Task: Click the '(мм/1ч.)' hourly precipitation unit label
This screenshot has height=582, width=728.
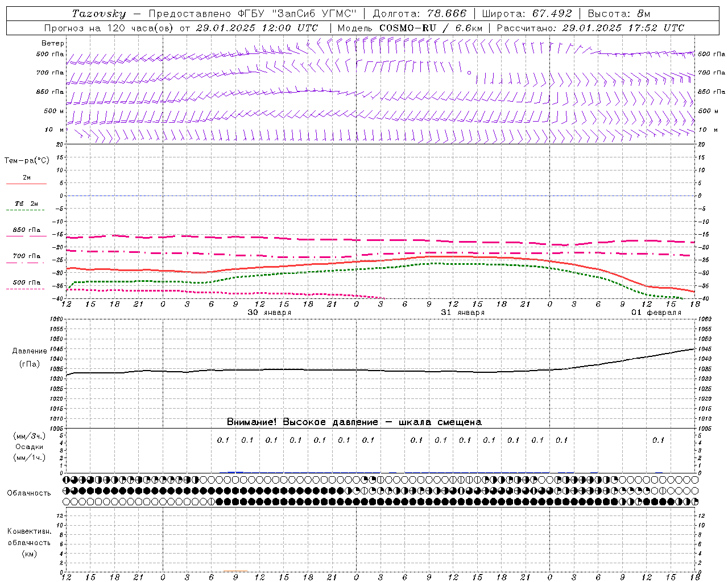Action: [29, 458]
